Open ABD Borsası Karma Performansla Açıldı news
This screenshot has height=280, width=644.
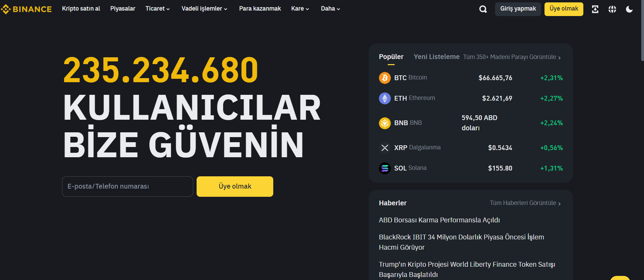pyautogui.click(x=439, y=220)
